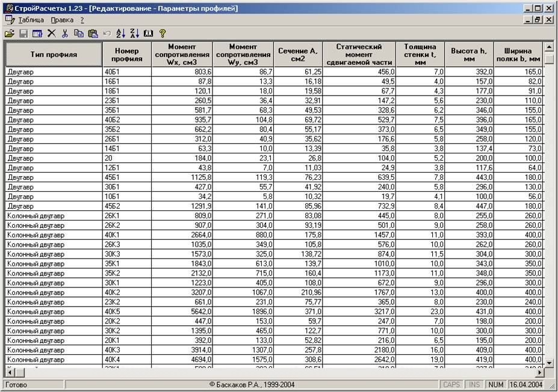Delete using the black X toolbar icon
Viewport: 558px width, 392px height.
(52, 34)
